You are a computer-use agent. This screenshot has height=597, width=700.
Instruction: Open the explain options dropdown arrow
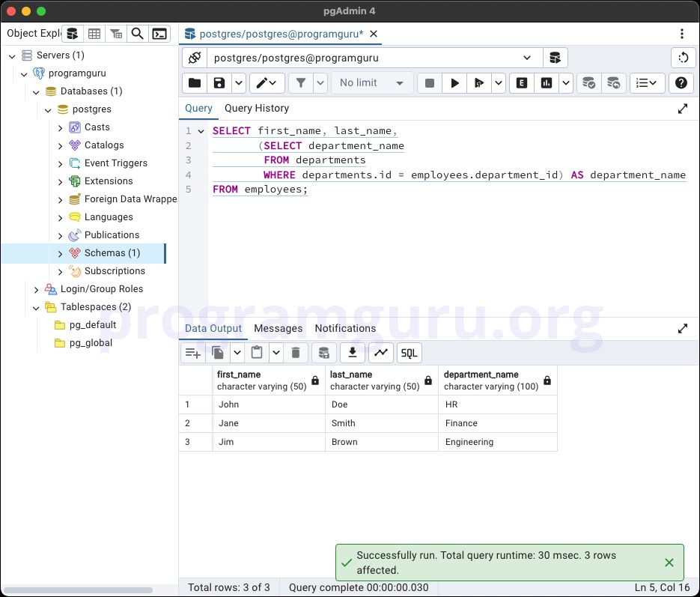[566, 82]
